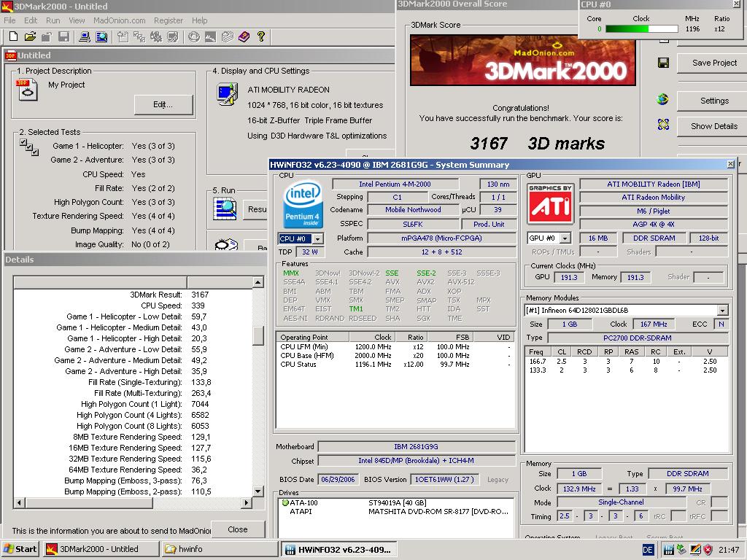Click the checkboxes icon in Selected Tests
The image size is (747, 560).
coord(29,147)
